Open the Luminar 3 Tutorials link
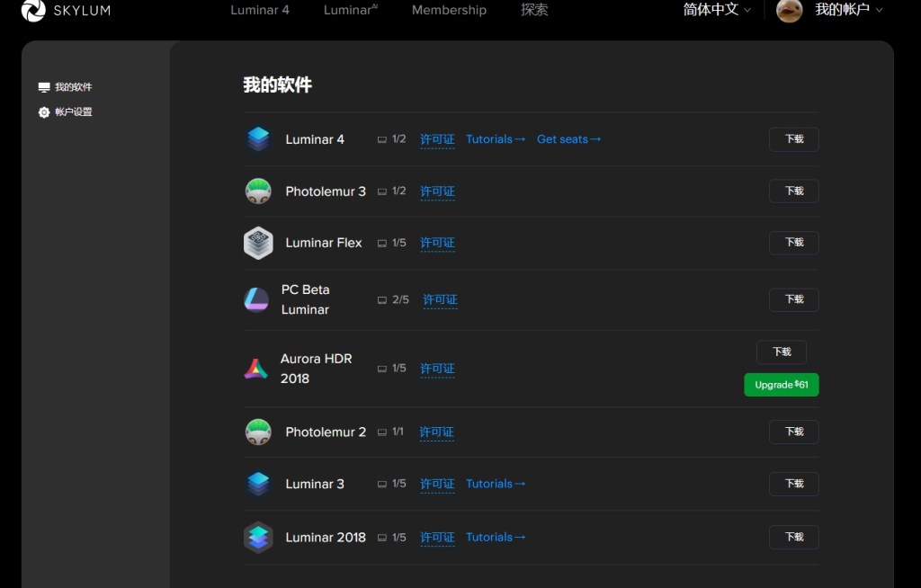 (x=496, y=484)
